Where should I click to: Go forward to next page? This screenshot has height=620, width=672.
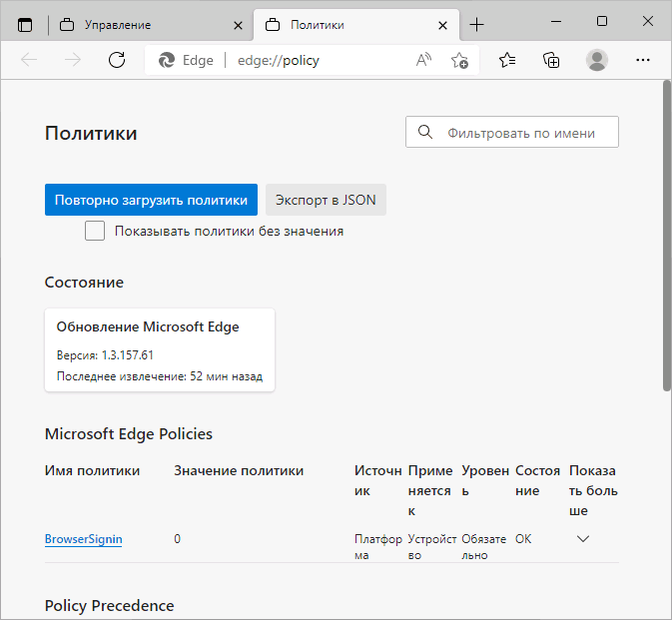click(73, 60)
